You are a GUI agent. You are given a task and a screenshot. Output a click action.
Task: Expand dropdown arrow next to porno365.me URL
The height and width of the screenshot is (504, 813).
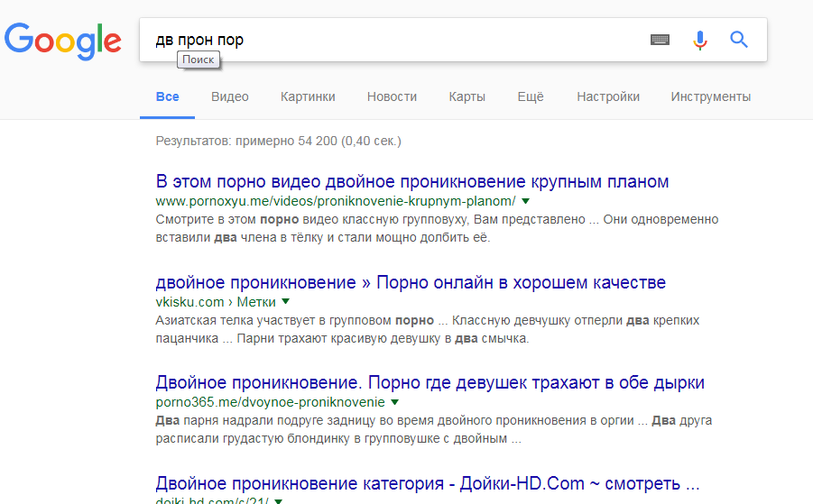[x=394, y=402]
